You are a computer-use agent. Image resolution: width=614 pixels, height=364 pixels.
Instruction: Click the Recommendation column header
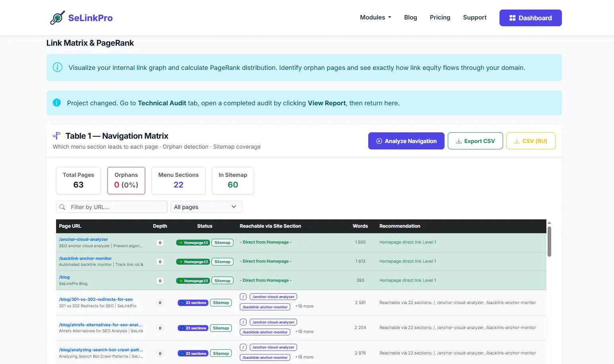(x=400, y=226)
